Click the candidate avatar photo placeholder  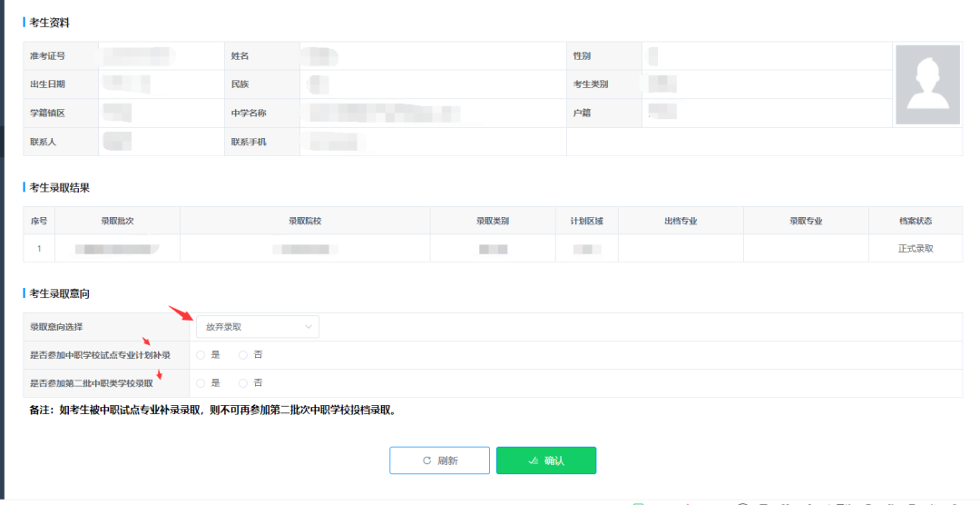point(927,84)
